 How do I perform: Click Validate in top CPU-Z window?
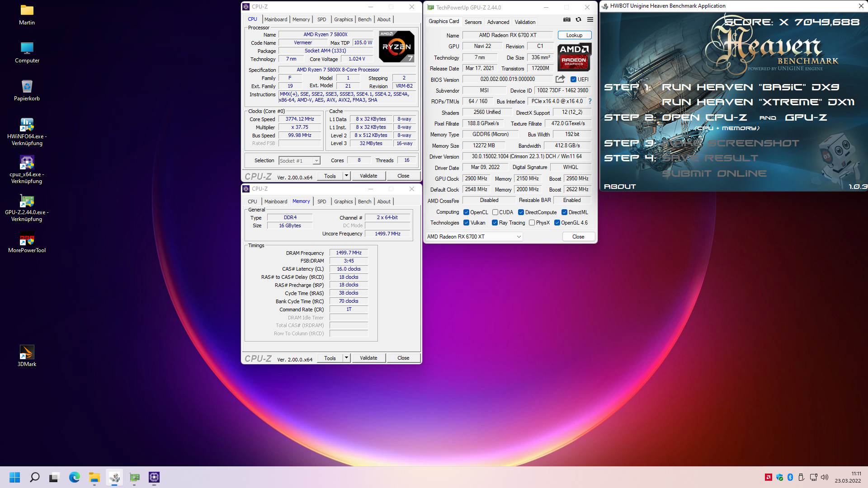point(368,176)
